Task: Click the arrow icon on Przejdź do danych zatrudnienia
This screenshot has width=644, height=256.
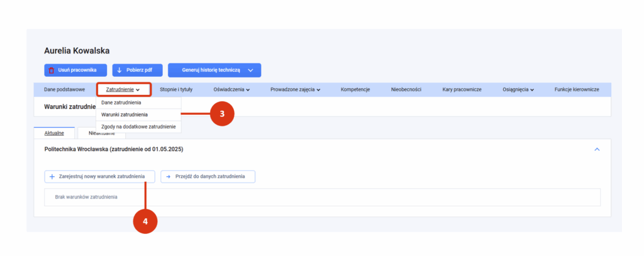Action: [168, 177]
